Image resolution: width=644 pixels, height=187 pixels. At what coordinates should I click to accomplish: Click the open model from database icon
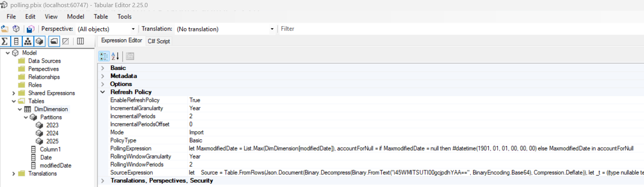tap(16, 29)
